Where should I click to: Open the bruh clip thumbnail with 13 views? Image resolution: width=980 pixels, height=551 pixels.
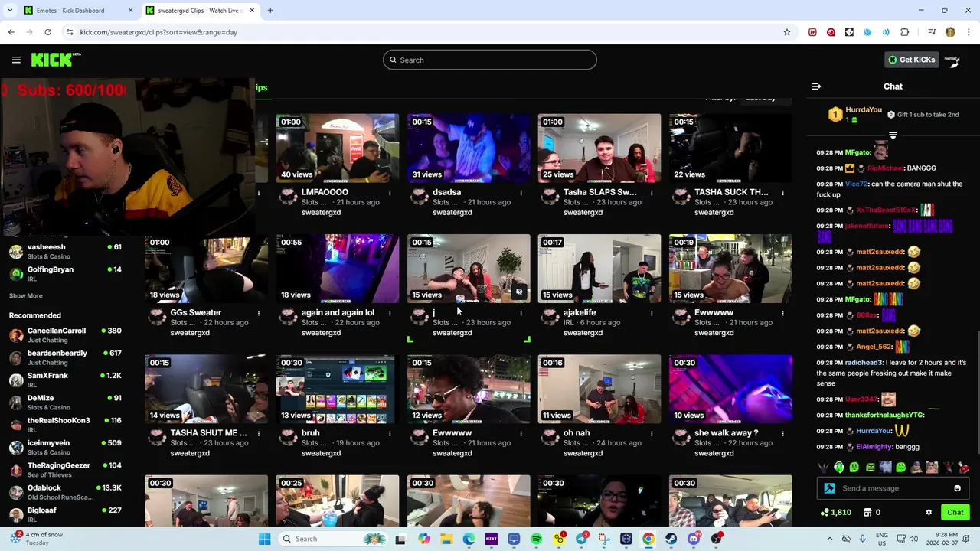338,389
